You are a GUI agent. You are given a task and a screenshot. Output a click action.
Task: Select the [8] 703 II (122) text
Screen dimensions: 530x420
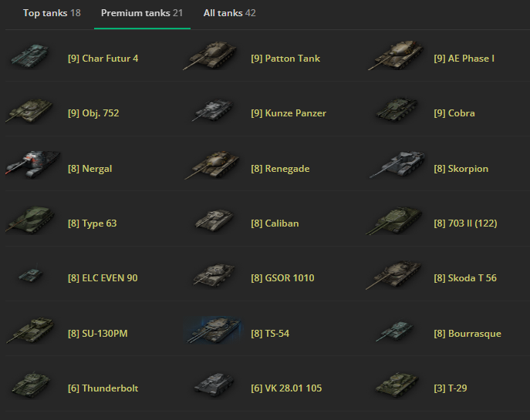click(465, 223)
